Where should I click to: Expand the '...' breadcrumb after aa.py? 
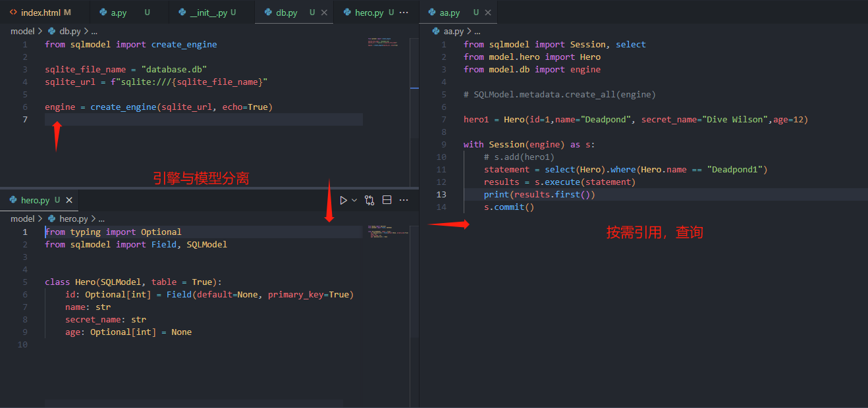click(x=477, y=31)
